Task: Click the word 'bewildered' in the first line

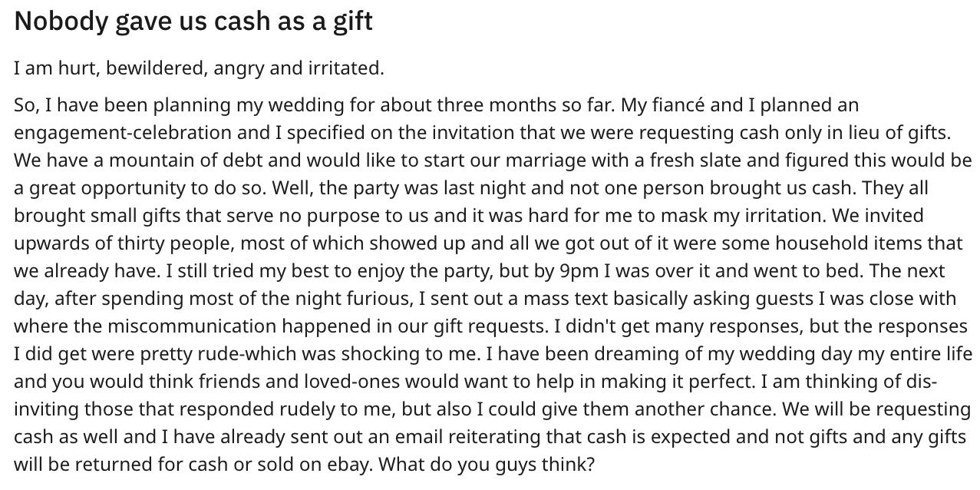Action: pos(153,68)
